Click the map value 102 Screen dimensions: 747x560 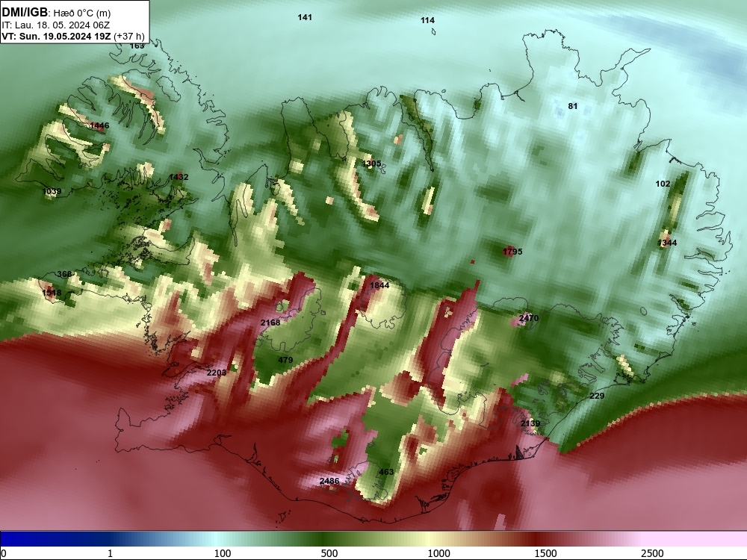click(x=663, y=184)
